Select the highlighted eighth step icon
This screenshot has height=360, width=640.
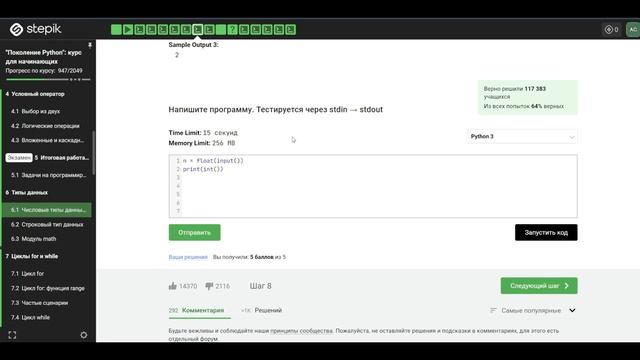point(198,29)
